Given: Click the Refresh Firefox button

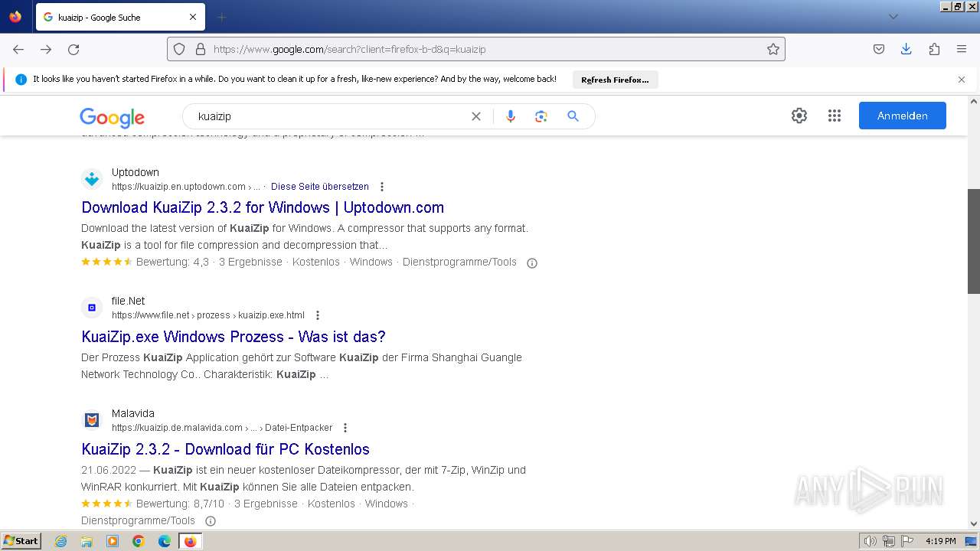Looking at the screenshot, I should coord(615,80).
